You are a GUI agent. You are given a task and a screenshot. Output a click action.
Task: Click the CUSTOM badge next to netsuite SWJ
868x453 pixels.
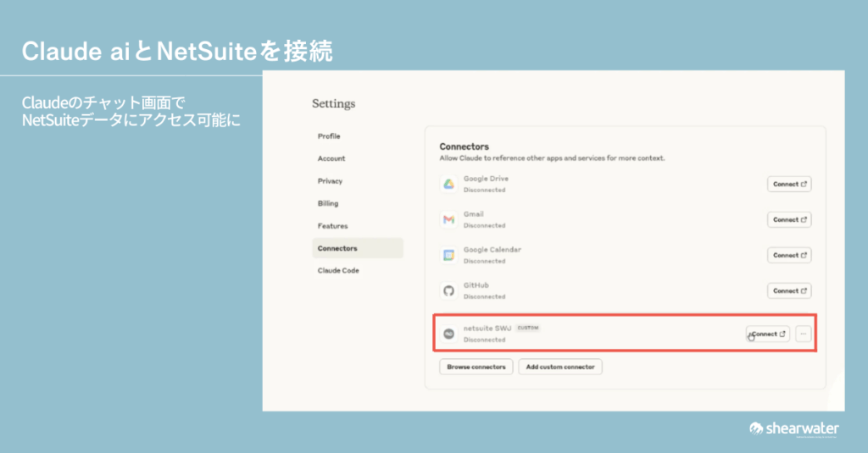tap(527, 328)
